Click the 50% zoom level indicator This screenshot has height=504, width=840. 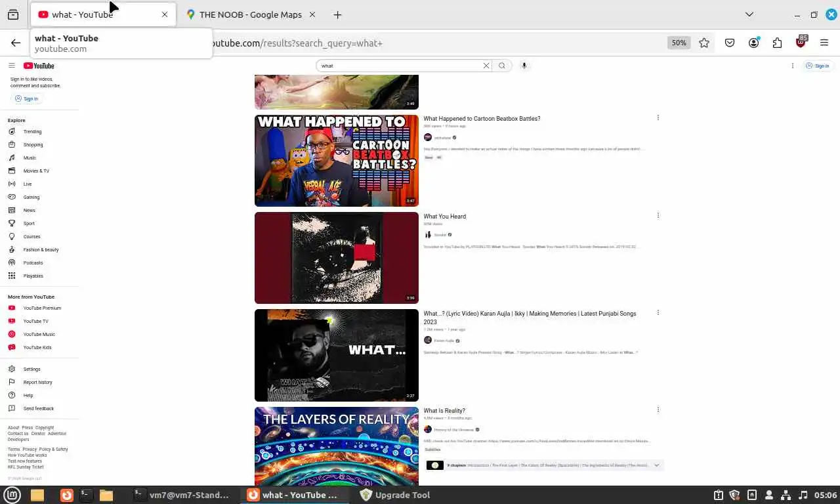tap(679, 43)
